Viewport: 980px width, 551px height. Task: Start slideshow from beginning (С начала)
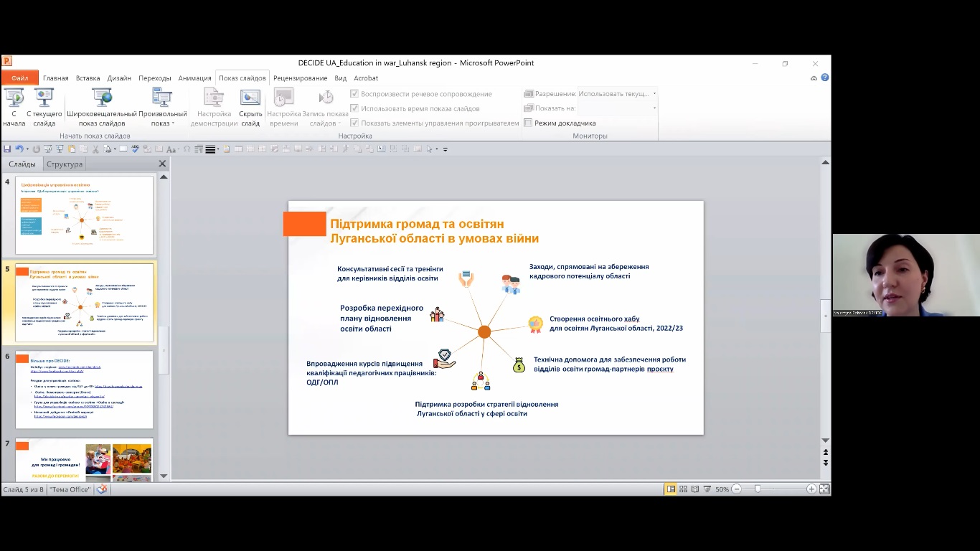pyautogui.click(x=14, y=108)
